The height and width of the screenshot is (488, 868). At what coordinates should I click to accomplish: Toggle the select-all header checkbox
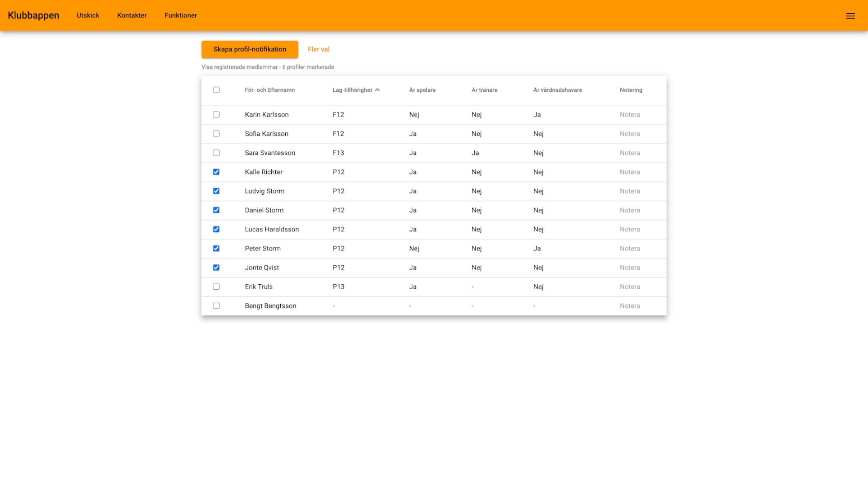[x=216, y=90]
